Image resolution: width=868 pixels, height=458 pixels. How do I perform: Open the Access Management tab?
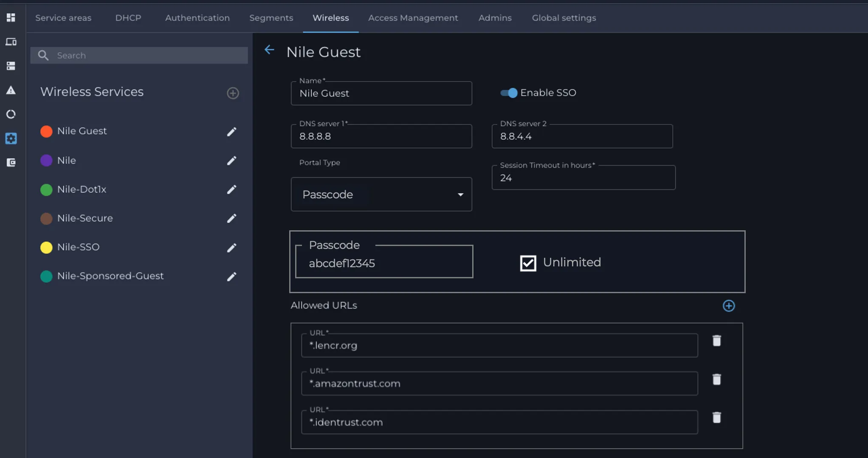413,18
